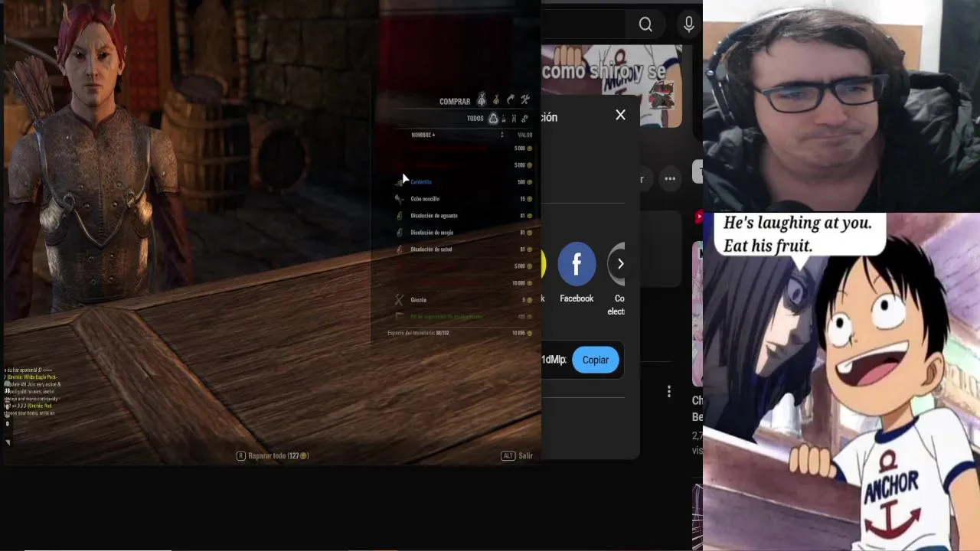The image size is (980, 551).
Task: Click the in-game chat log text
Action: click(32, 391)
